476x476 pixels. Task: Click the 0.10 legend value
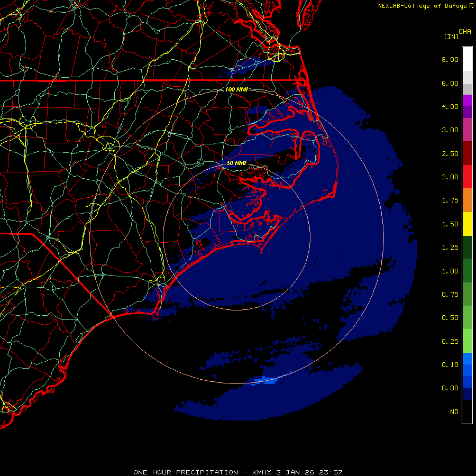tap(450, 365)
